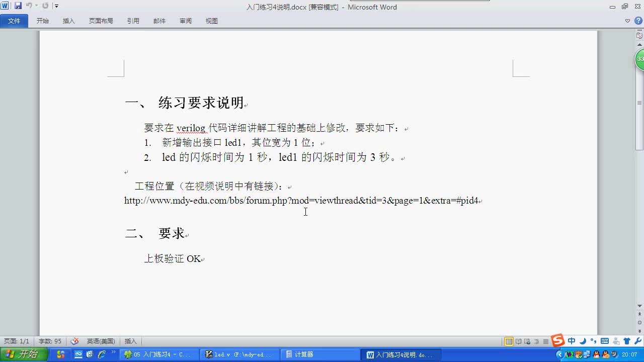
Task: Click the text 上板验证 OK
Action: pos(173,259)
